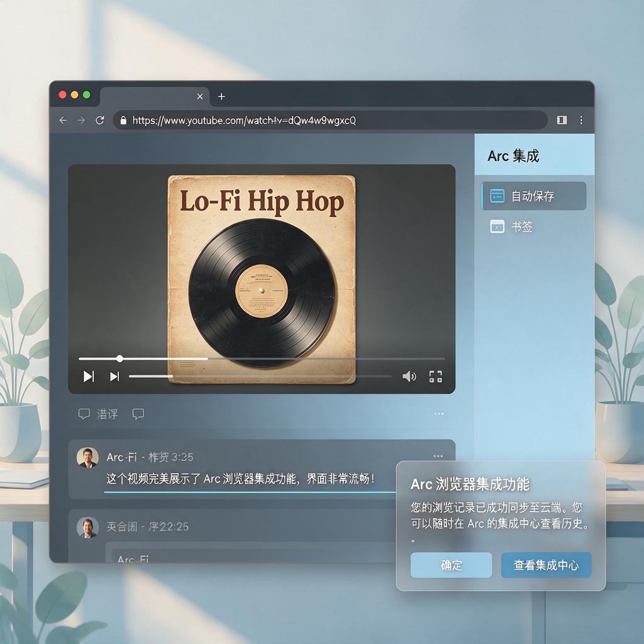Viewport: 644px width, 644px height.
Task: Click the comment bubble icon next to 浩评
Action: point(84,414)
